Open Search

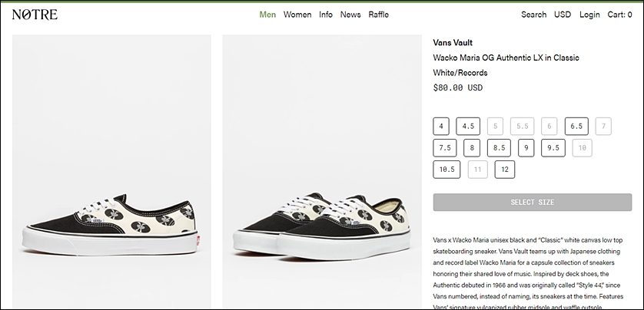[533, 15]
